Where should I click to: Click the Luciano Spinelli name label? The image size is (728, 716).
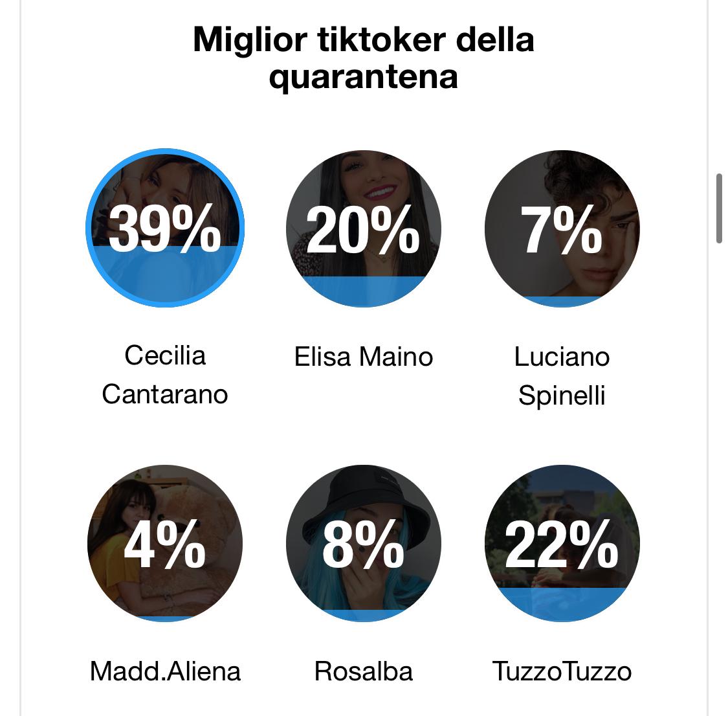(x=562, y=375)
